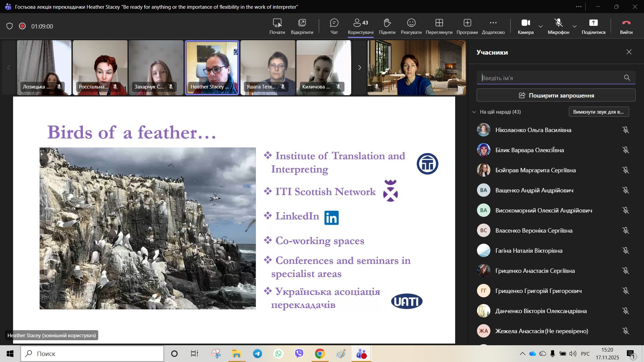The height and width of the screenshot is (362, 644).
Task: Open the Chat panel icon
Action: (334, 26)
